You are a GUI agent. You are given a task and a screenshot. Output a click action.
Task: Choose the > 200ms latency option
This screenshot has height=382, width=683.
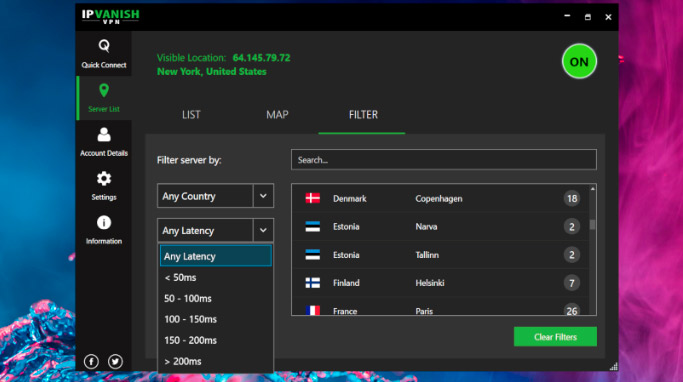point(216,361)
